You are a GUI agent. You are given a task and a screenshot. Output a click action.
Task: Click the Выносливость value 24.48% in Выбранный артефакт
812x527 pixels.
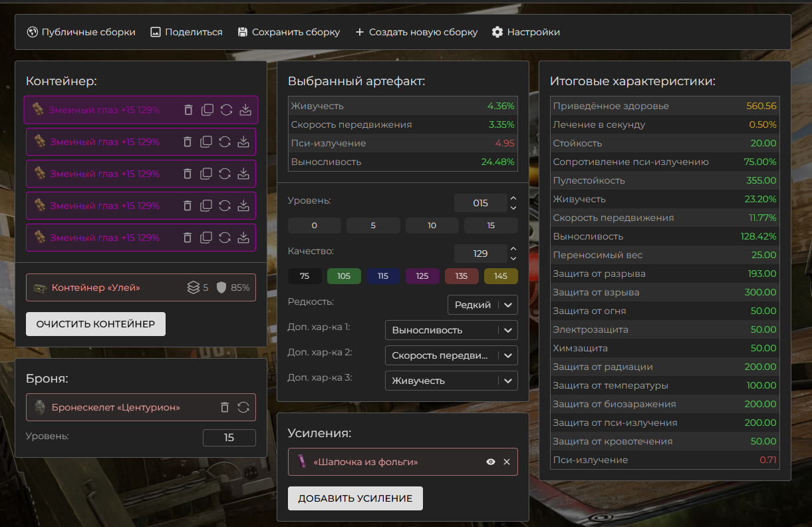click(498, 162)
